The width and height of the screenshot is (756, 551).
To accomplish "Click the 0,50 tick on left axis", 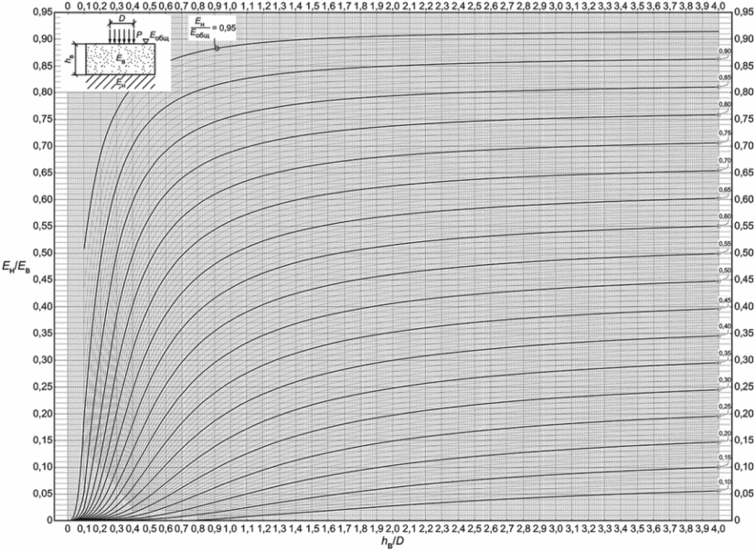I will (x=42, y=253).
